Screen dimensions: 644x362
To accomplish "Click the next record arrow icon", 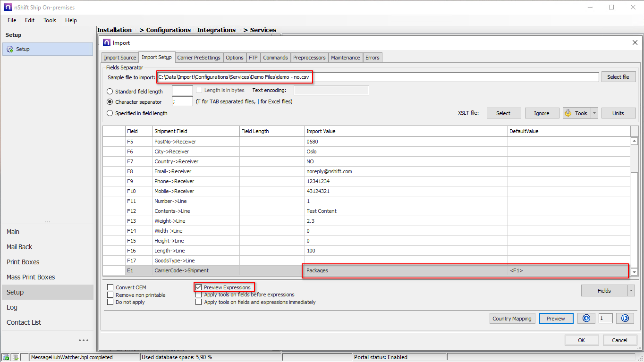I will [x=625, y=319].
